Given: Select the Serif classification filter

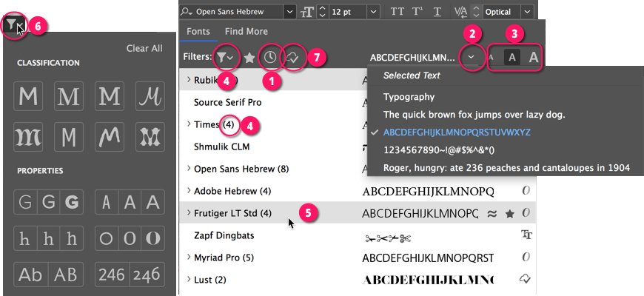Looking at the screenshot, I should pos(69,96).
